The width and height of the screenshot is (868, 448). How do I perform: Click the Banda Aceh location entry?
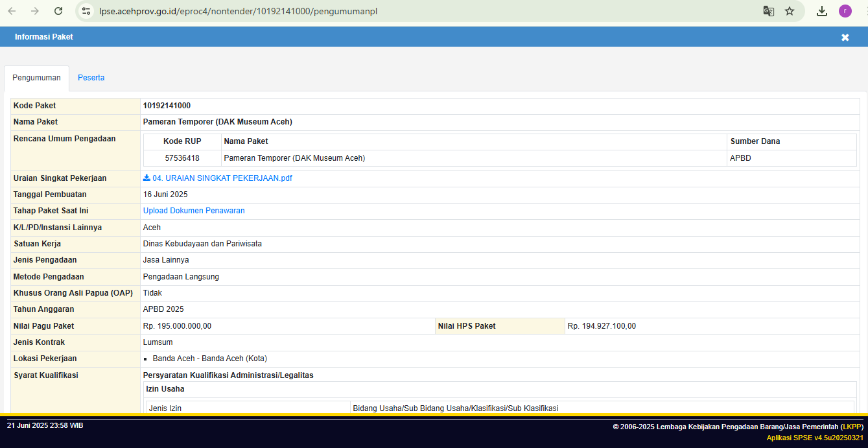click(209, 359)
